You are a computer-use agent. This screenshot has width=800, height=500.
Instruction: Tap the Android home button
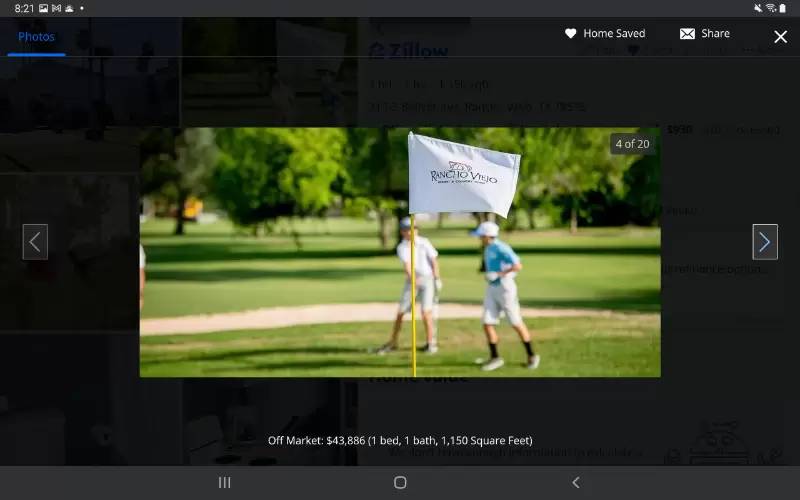[400, 482]
